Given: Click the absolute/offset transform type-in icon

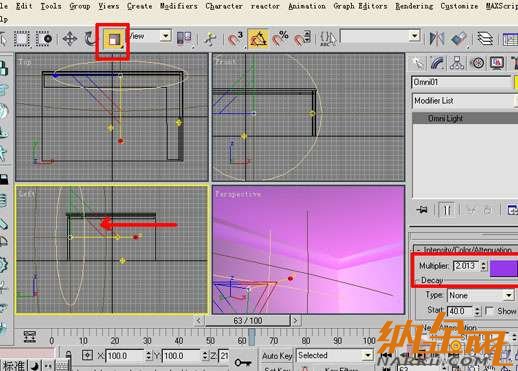Looking at the screenshot, I should (87, 355).
